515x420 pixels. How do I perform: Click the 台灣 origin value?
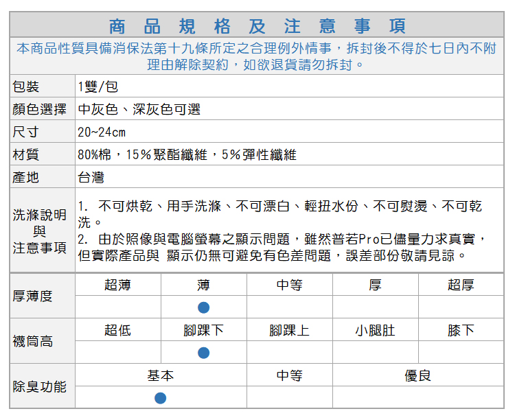pyautogui.click(x=91, y=177)
